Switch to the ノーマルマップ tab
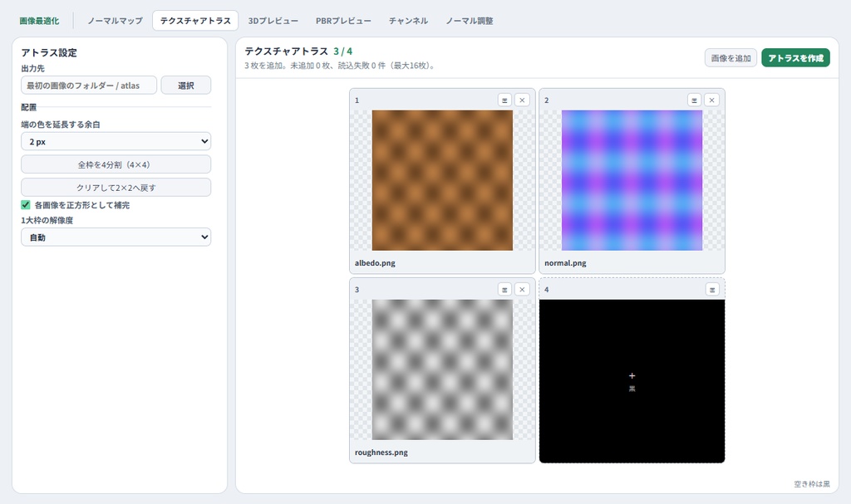851x504 pixels. click(x=115, y=21)
